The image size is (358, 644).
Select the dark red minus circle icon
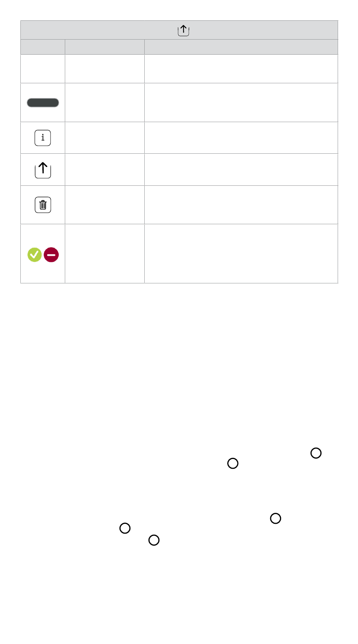point(51,255)
